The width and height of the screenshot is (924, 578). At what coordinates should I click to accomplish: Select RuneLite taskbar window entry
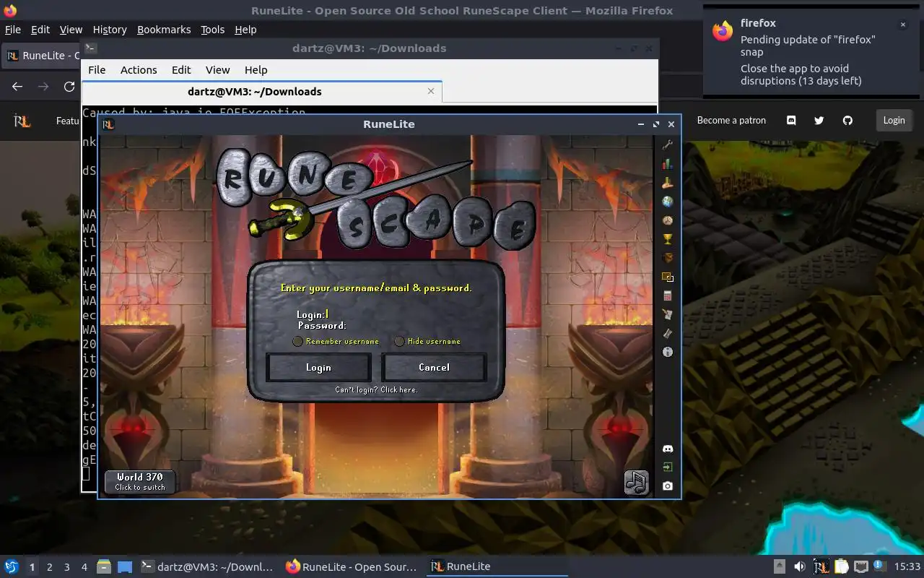[x=497, y=566]
